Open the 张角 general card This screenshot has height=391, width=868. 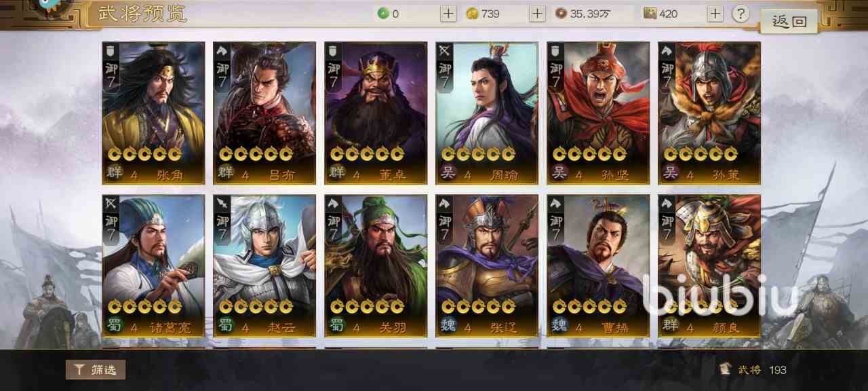pyautogui.click(x=153, y=113)
